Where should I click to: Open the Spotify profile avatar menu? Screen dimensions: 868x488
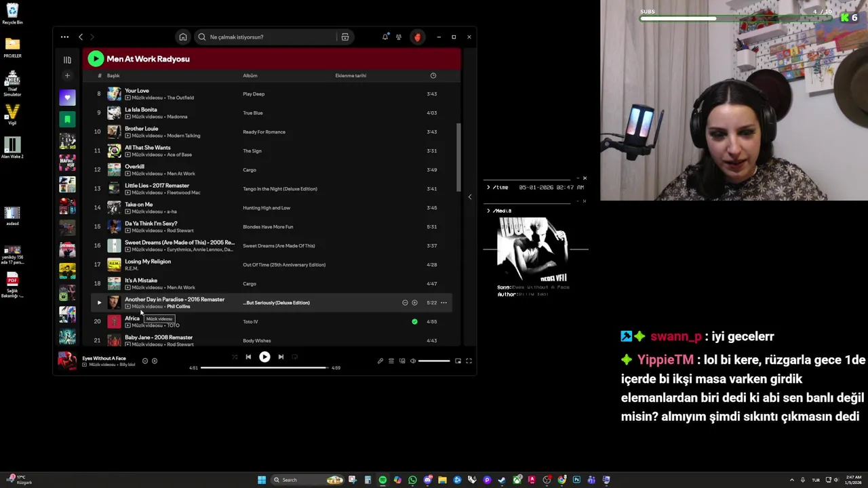pyautogui.click(x=417, y=37)
